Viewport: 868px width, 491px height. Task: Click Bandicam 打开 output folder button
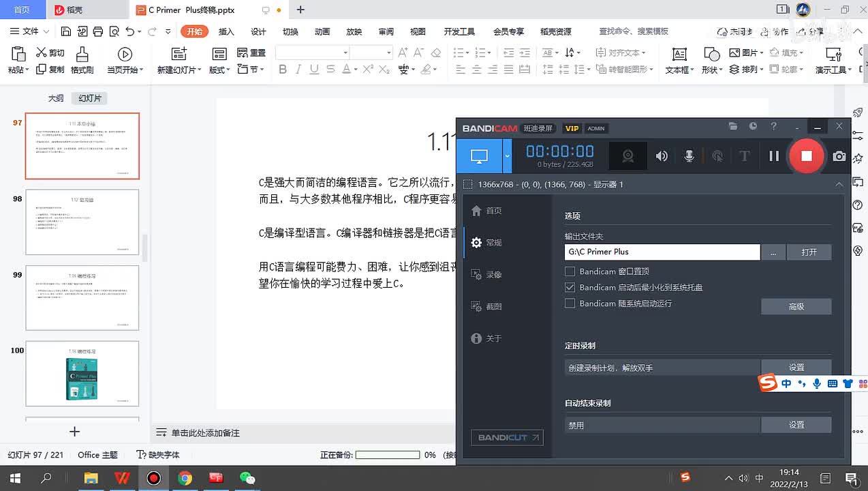pos(809,252)
